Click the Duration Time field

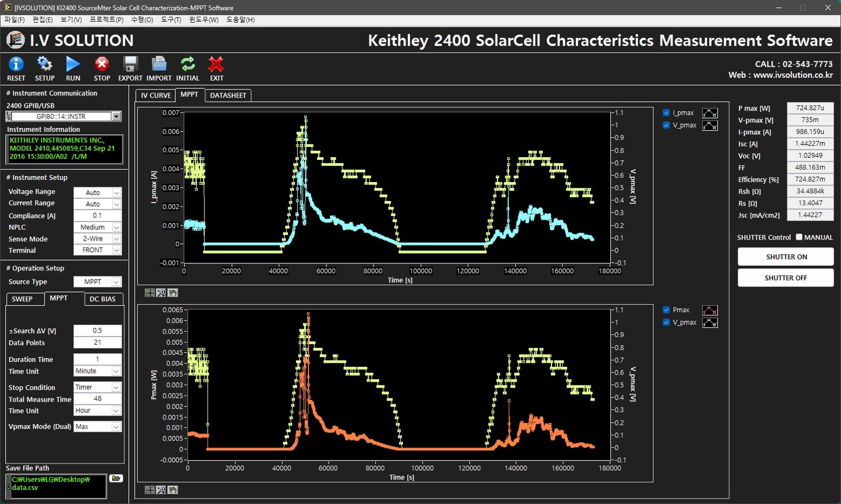(98, 359)
